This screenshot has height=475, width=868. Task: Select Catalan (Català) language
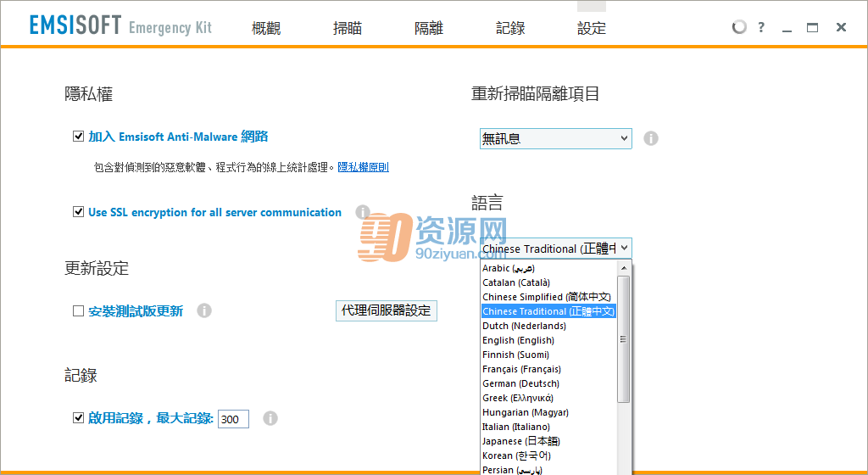tap(548, 282)
